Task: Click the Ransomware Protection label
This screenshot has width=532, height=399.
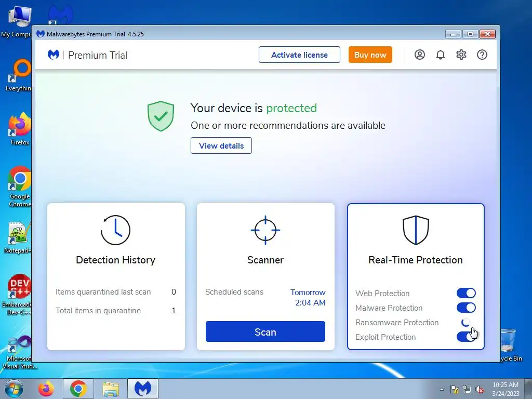Action: 397,322
